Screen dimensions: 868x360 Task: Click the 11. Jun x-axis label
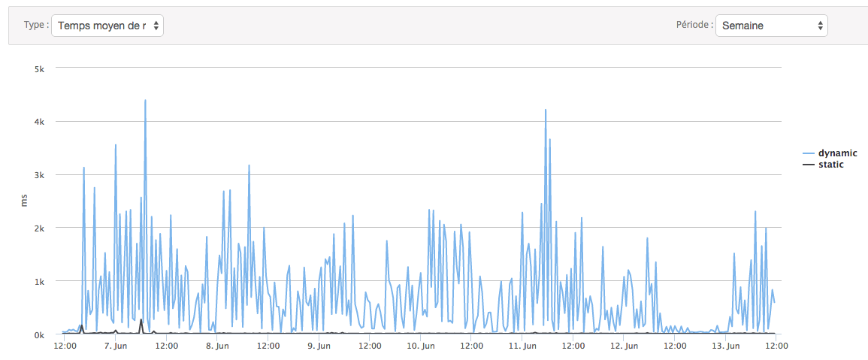pos(522,346)
